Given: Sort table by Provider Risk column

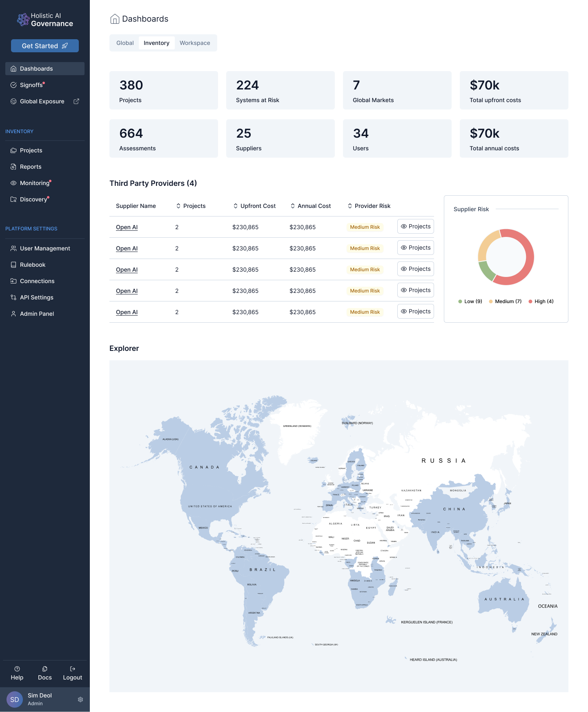Looking at the screenshot, I should click(369, 206).
